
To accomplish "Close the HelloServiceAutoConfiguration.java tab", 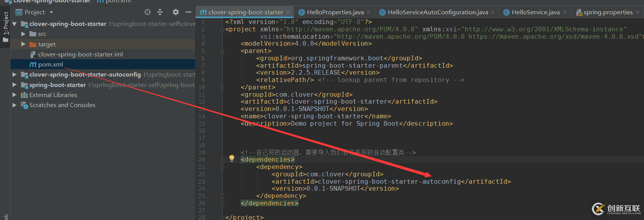I will point(493,12).
